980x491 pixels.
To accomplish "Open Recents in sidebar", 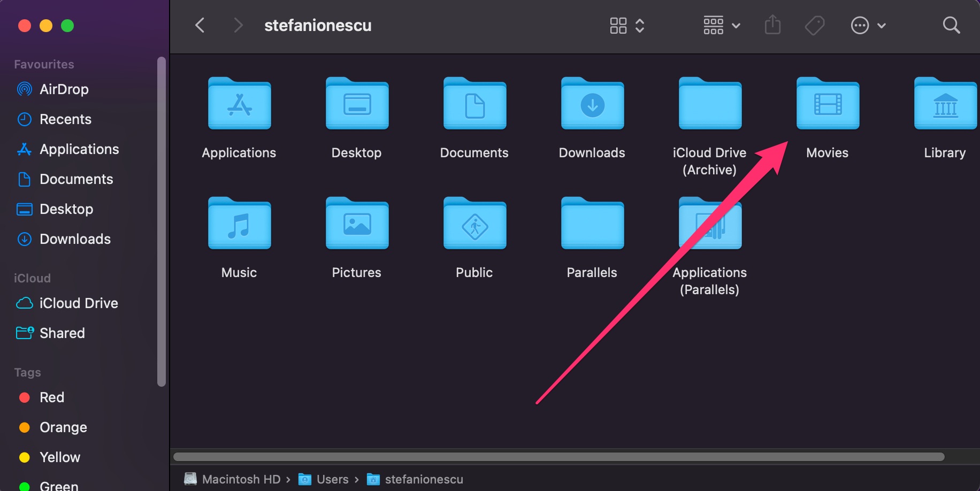I will pyautogui.click(x=65, y=119).
